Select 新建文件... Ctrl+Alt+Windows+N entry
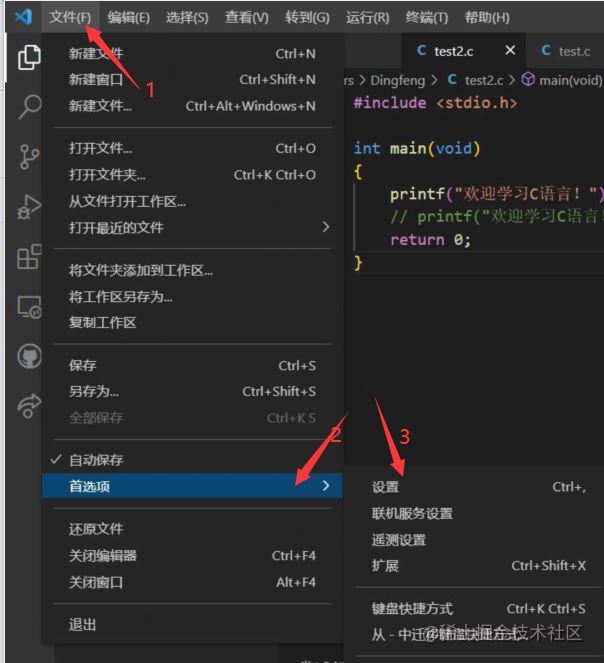 point(192,106)
